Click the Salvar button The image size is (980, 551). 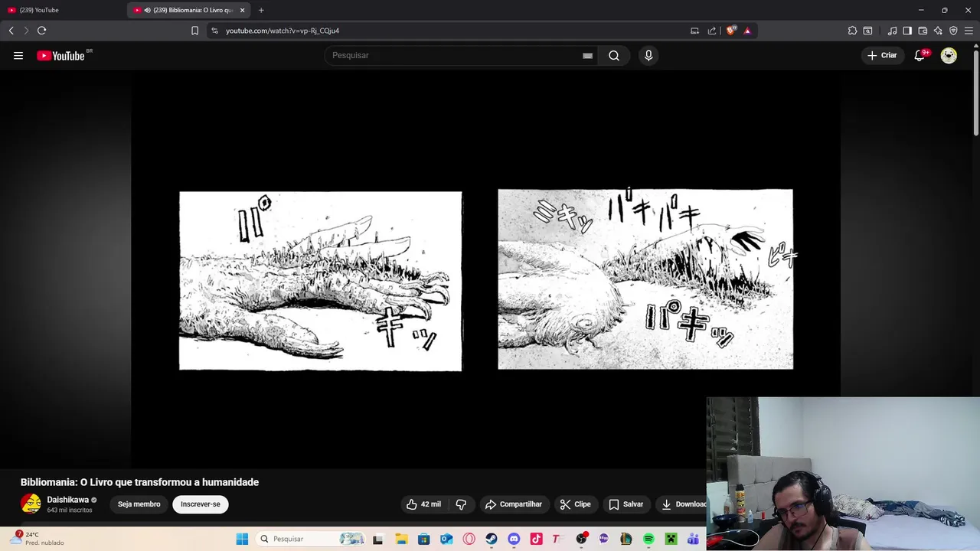click(x=626, y=504)
